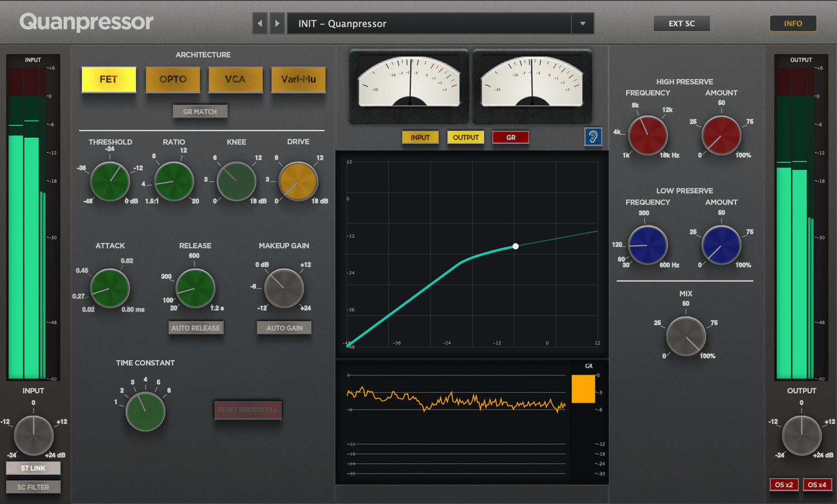The width and height of the screenshot is (837, 504).
Task: Click the RATIO knob
Action: 174,182
